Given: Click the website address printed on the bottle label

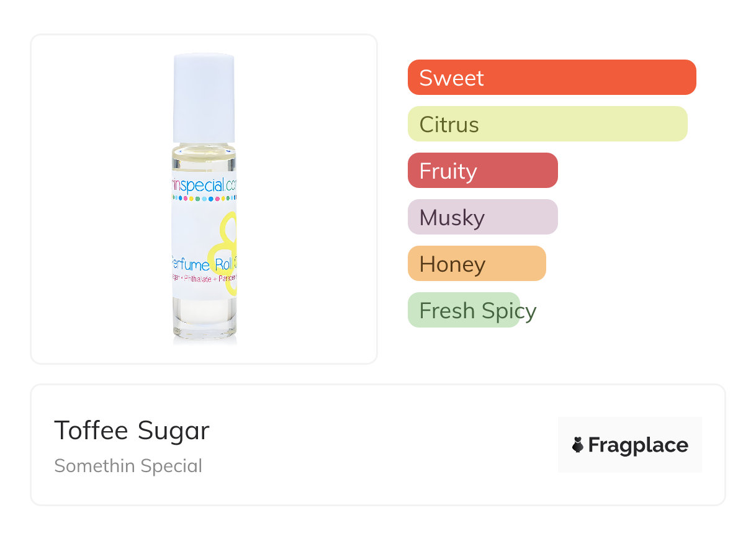Looking at the screenshot, I should (x=204, y=185).
